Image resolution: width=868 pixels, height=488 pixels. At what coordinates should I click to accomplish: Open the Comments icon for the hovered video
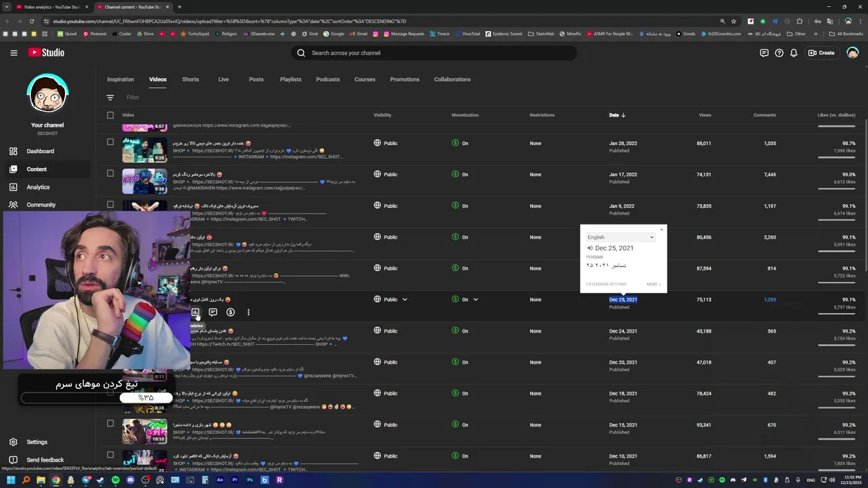coord(213,312)
